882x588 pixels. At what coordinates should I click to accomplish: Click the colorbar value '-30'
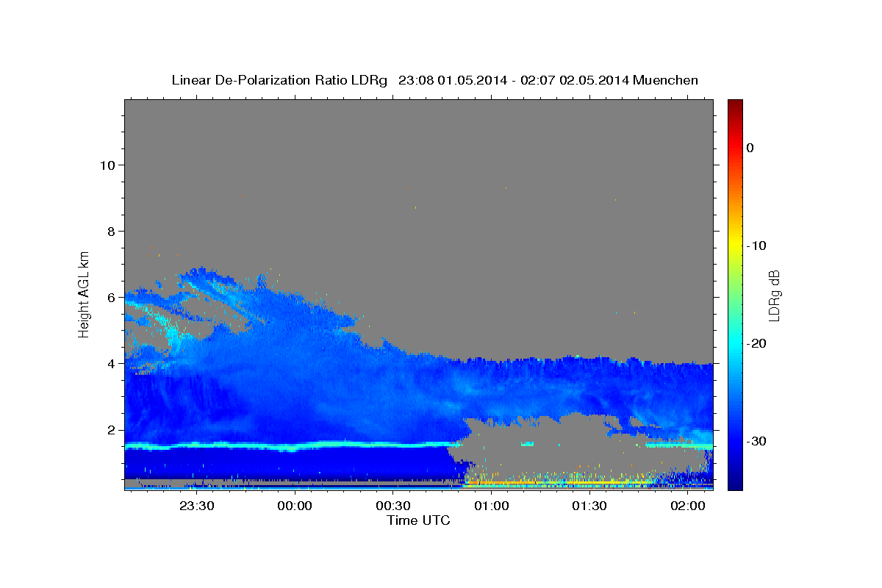tap(756, 441)
